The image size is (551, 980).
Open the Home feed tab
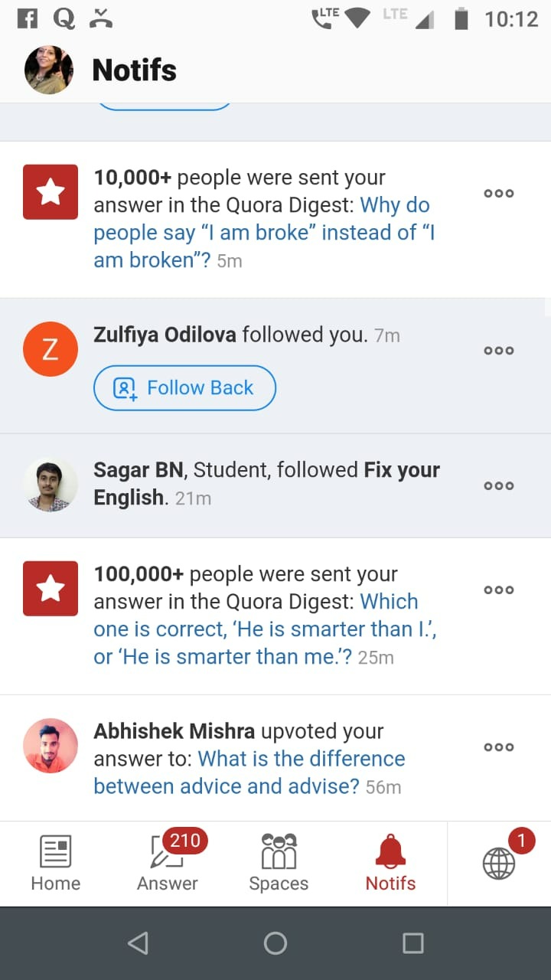55,864
